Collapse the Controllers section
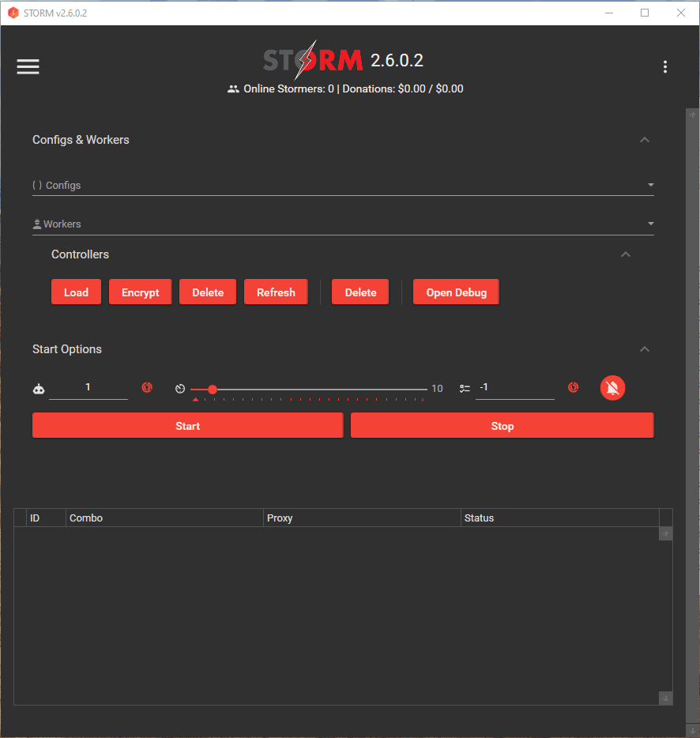The width and height of the screenshot is (700, 738). point(625,254)
